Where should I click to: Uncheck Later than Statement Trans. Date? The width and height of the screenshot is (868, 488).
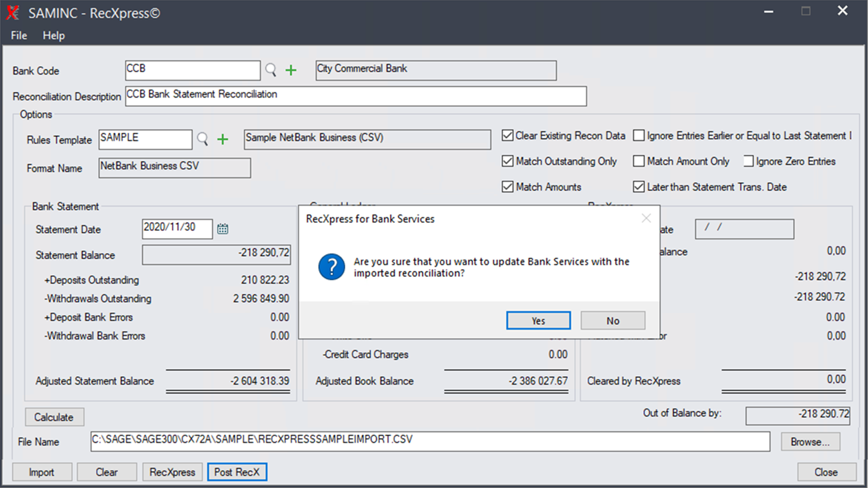pyautogui.click(x=639, y=187)
